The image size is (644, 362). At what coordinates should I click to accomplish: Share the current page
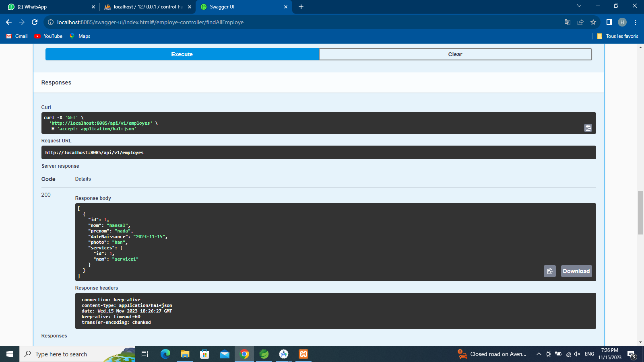click(580, 22)
